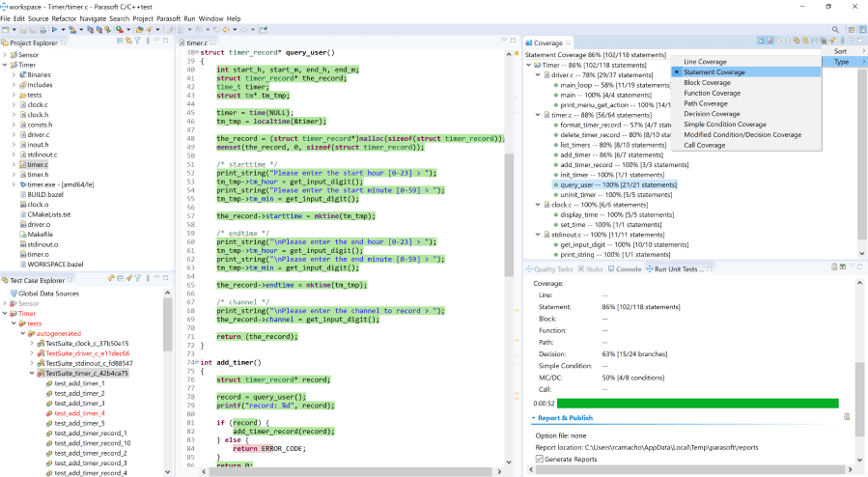
Task: Open driver.c in Project Explorer
Action: click(39, 134)
